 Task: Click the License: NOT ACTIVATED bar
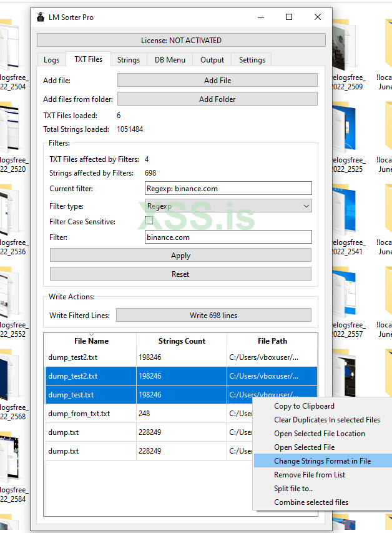(181, 40)
